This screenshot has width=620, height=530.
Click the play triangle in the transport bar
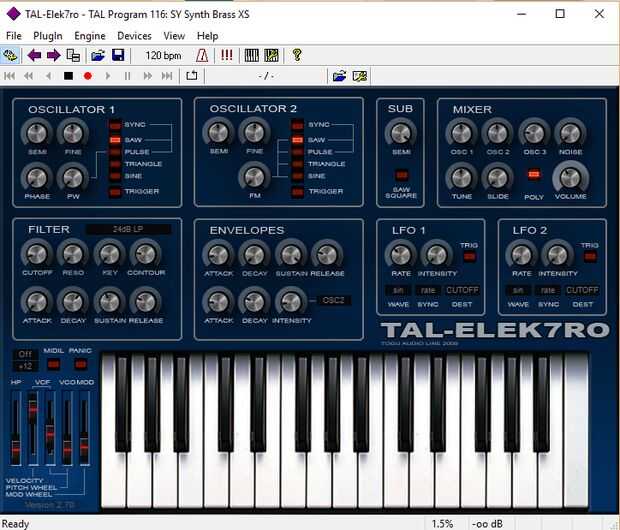click(108, 76)
